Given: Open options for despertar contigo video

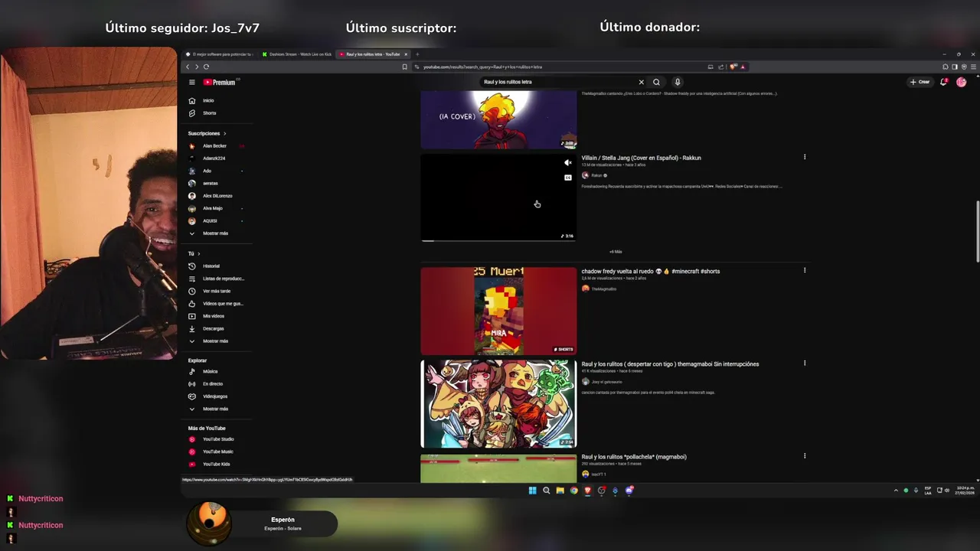Looking at the screenshot, I should pyautogui.click(x=805, y=364).
